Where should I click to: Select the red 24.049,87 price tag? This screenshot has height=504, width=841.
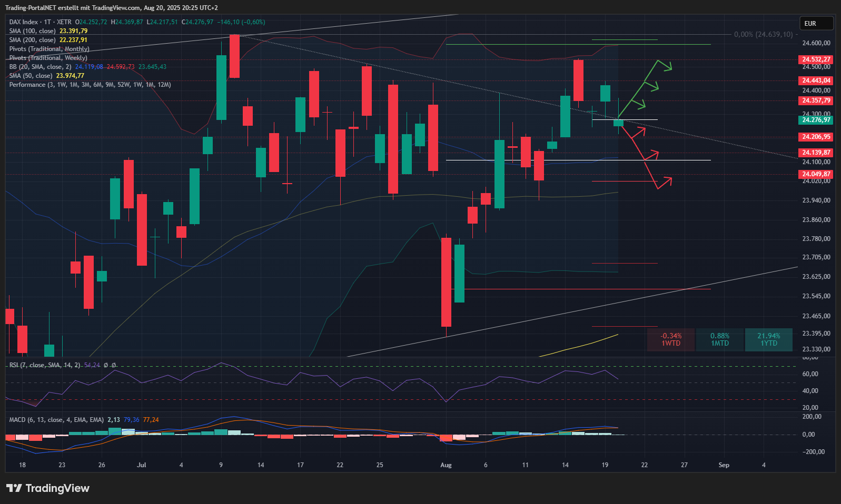pyautogui.click(x=816, y=174)
